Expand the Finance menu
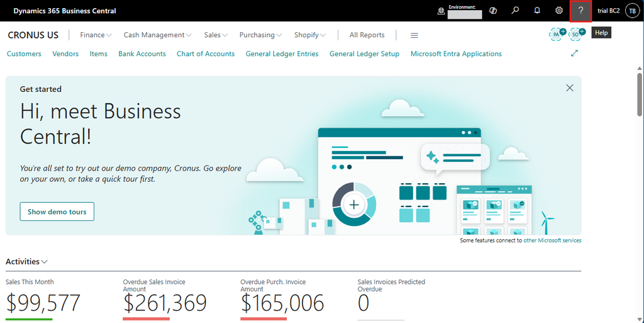Image resolution: width=644 pixels, height=323 pixels. click(96, 35)
